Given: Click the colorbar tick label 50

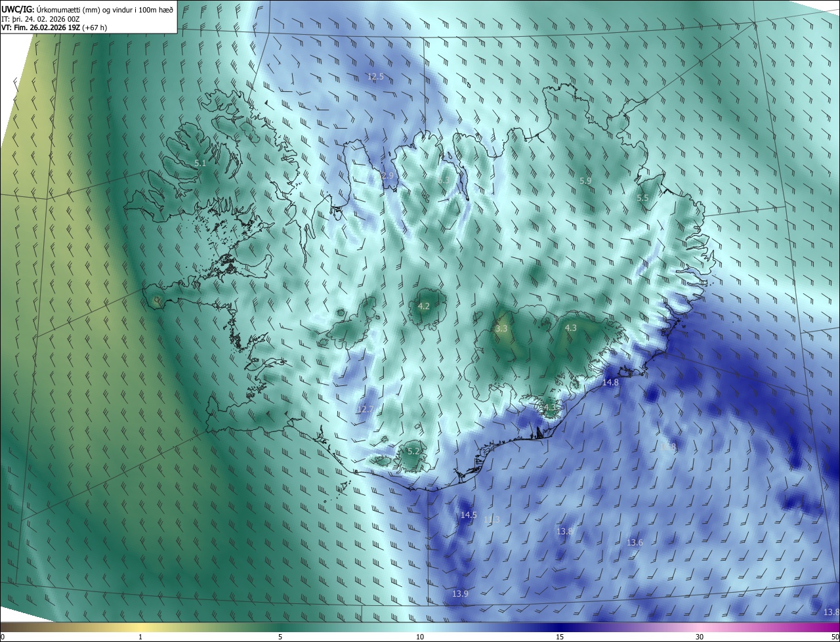Looking at the screenshot, I should click(835, 637).
